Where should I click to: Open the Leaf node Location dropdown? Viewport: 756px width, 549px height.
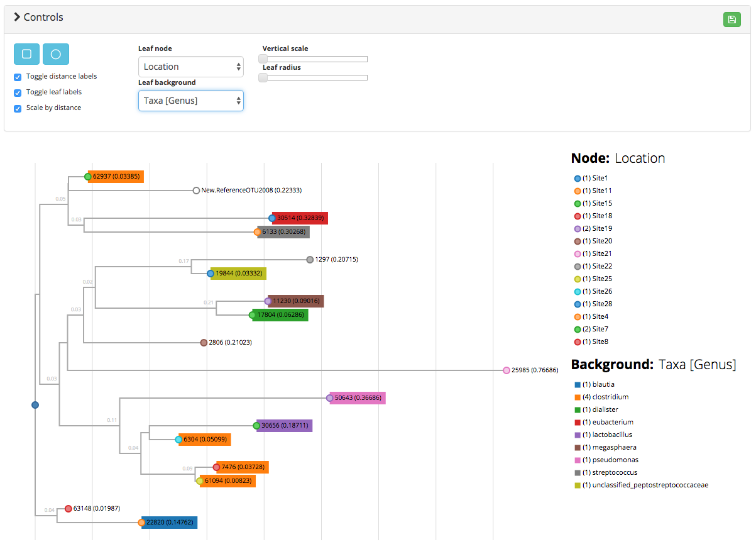(x=191, y=67)
